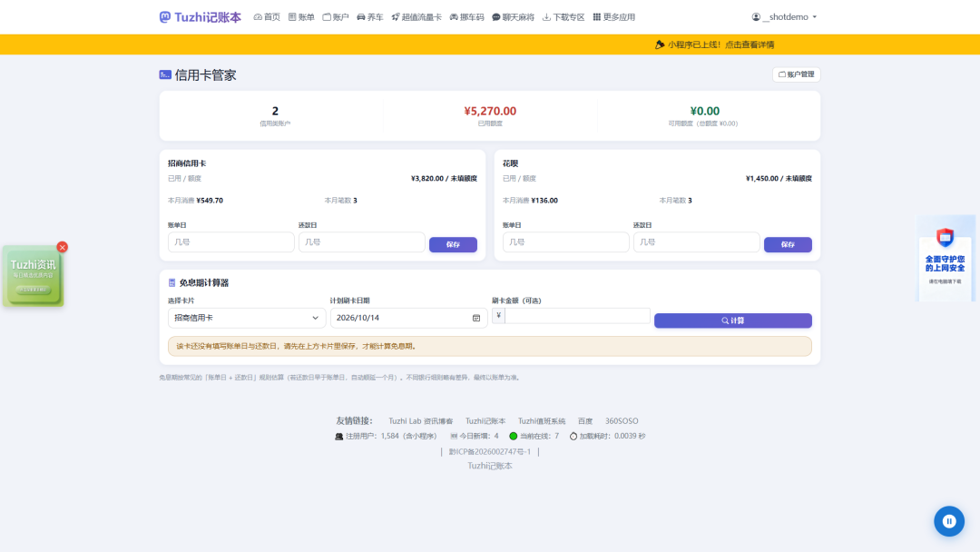Click the 计划刷卡日期 date field 2026/10/14
980x552 pixels.
[408, 318]
